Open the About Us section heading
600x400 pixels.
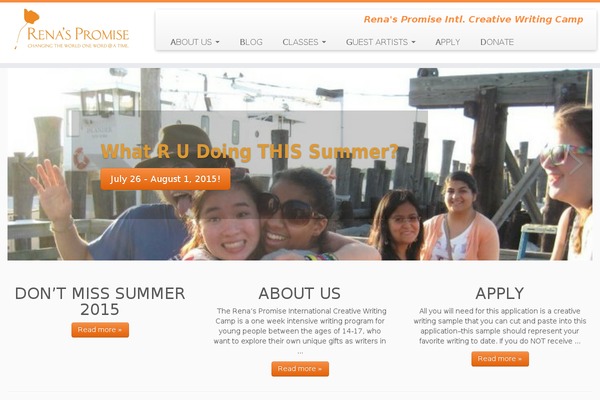point(300,294)
